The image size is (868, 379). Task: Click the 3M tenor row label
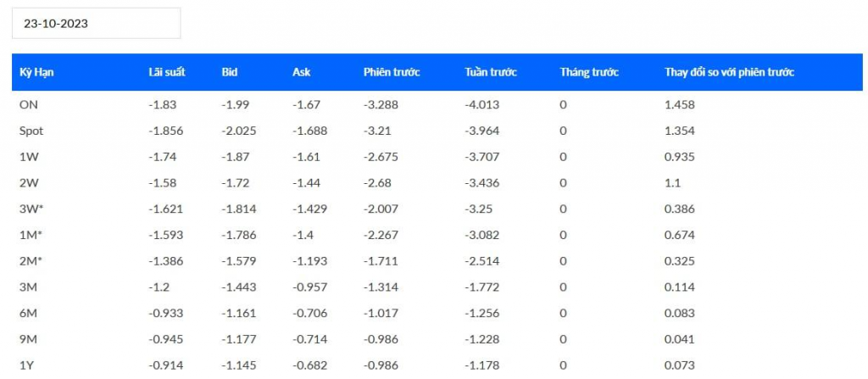pos(28,287)
